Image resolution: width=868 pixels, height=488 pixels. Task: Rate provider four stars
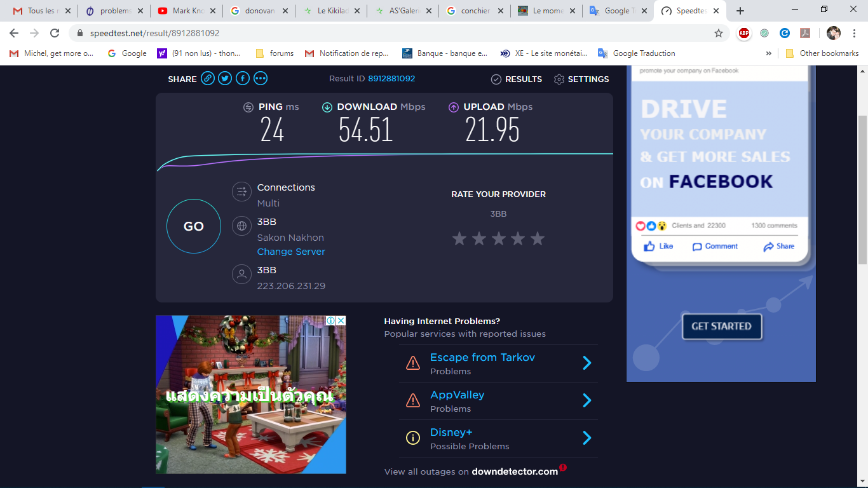tap(518, 238)
